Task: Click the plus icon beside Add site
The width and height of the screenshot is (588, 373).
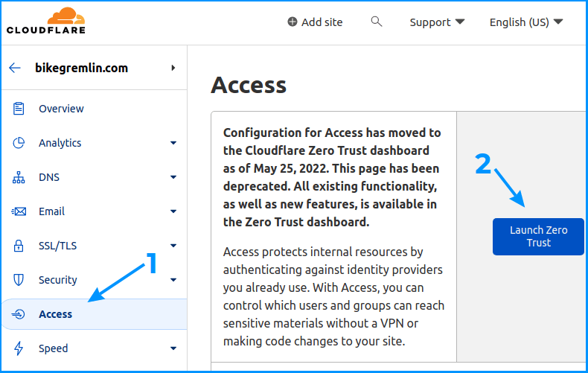Action: 292,22
